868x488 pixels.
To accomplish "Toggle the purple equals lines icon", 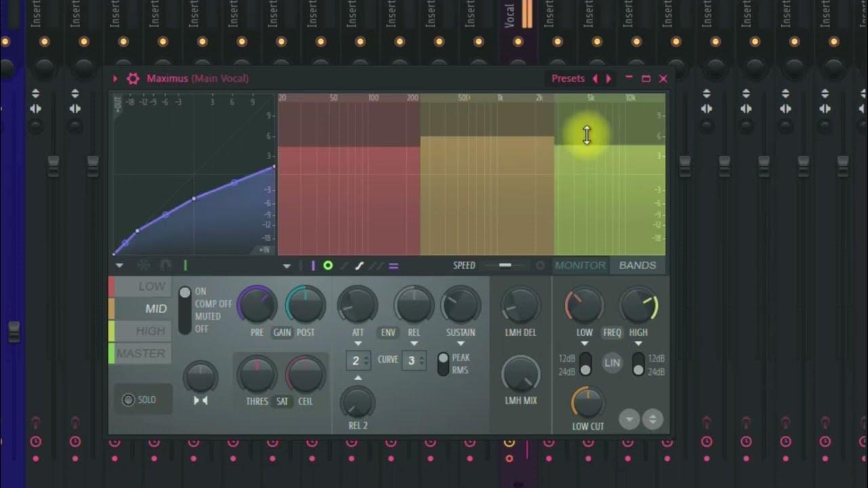I will click(393, 266).
